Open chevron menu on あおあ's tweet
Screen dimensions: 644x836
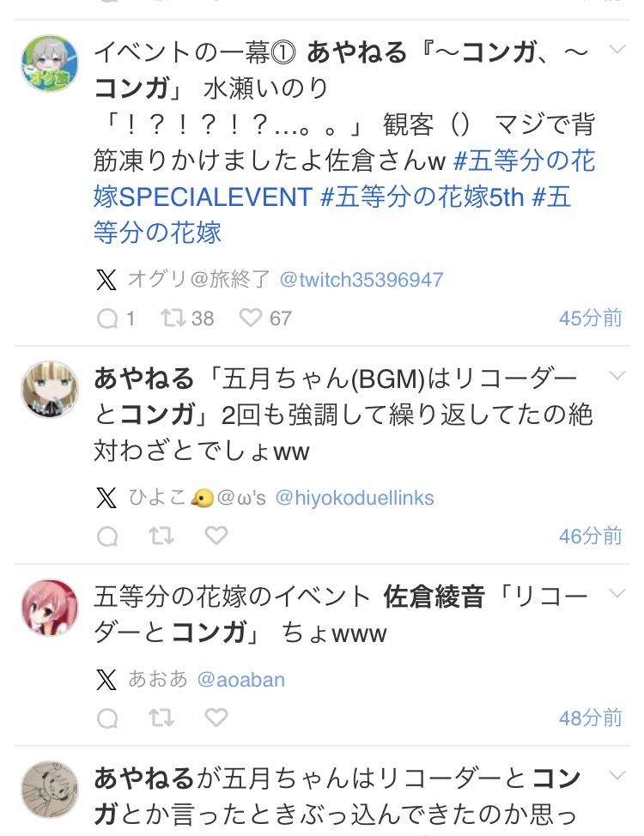[x=617, y=593]
